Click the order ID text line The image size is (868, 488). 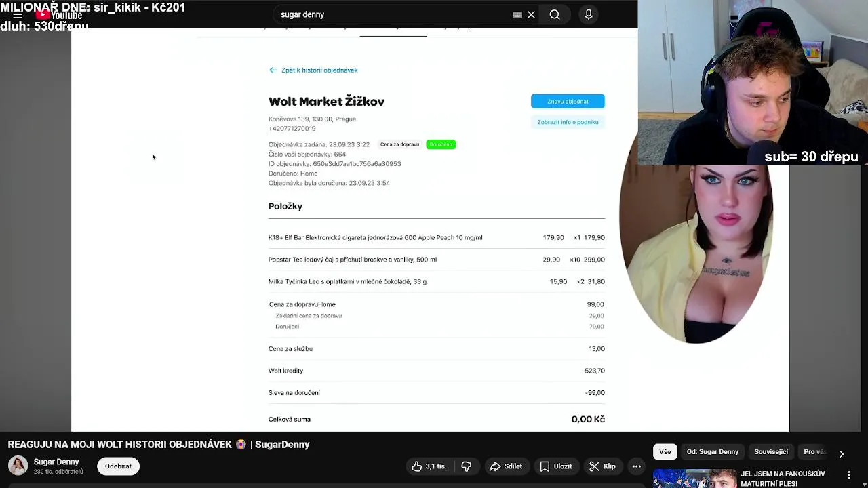334,163
